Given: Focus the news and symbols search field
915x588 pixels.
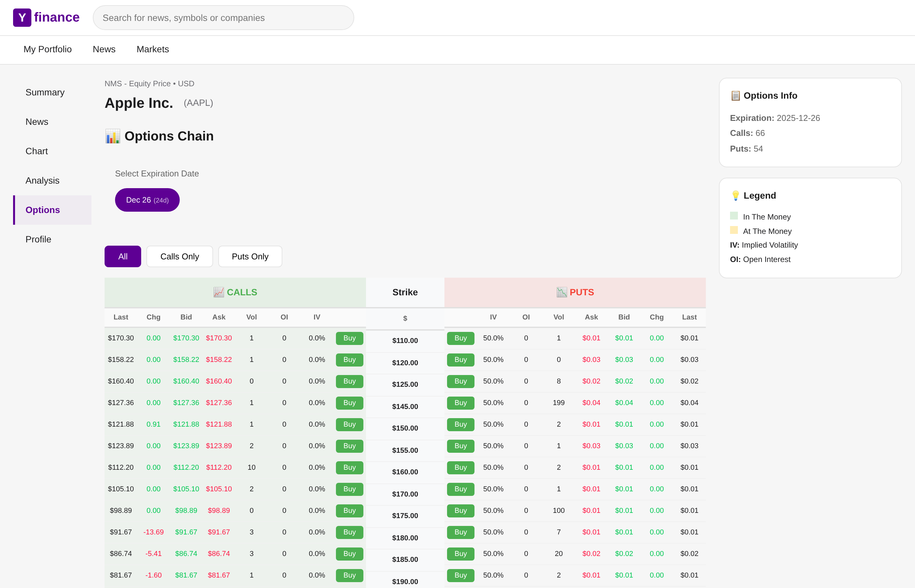Looking at the screenshot, I should 224,18.
